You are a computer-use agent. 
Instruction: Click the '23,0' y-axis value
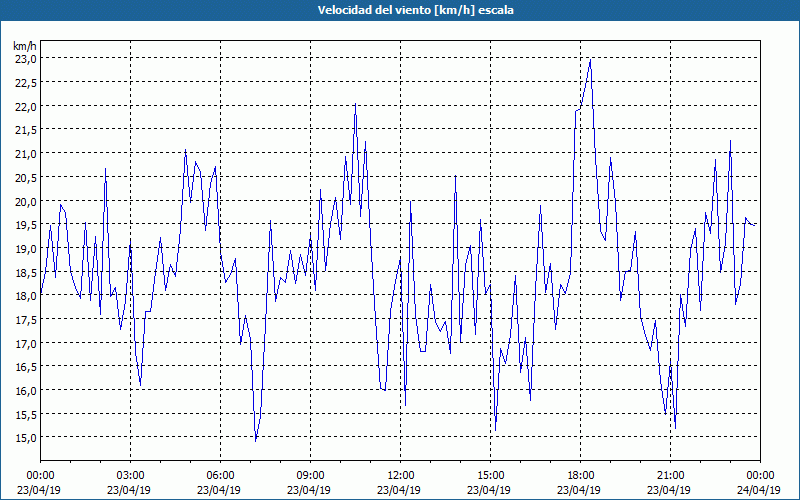26,59
